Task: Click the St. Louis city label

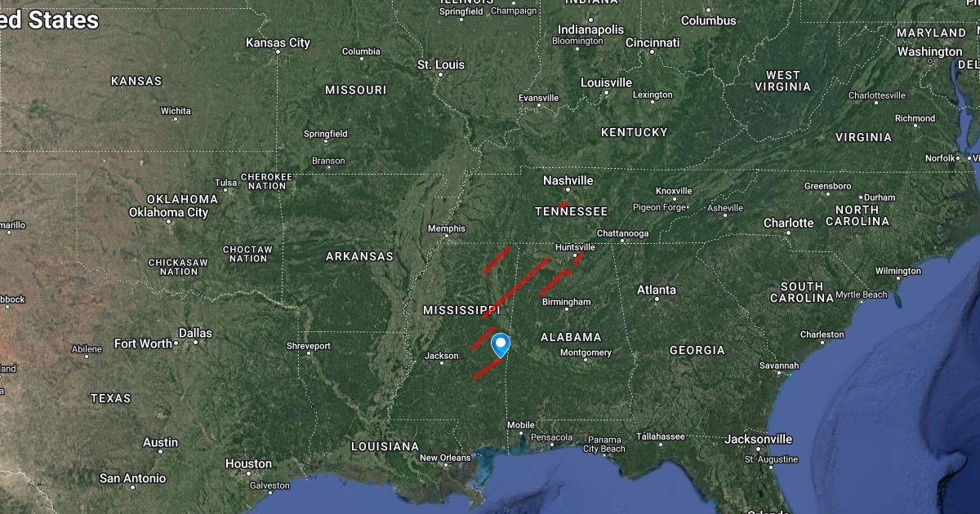Action: coord(441,64)
